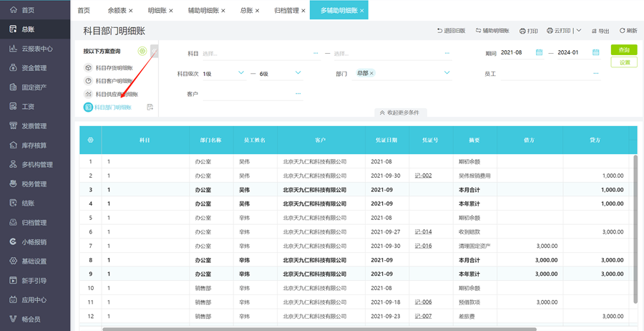Click the green 查询 button
Viewport: 644px width, 331px height.
click(623, 50)
